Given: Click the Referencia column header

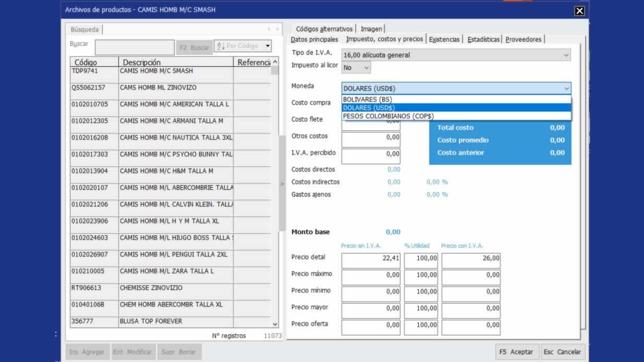Looking at the screenshot, I should click(252, 62).
